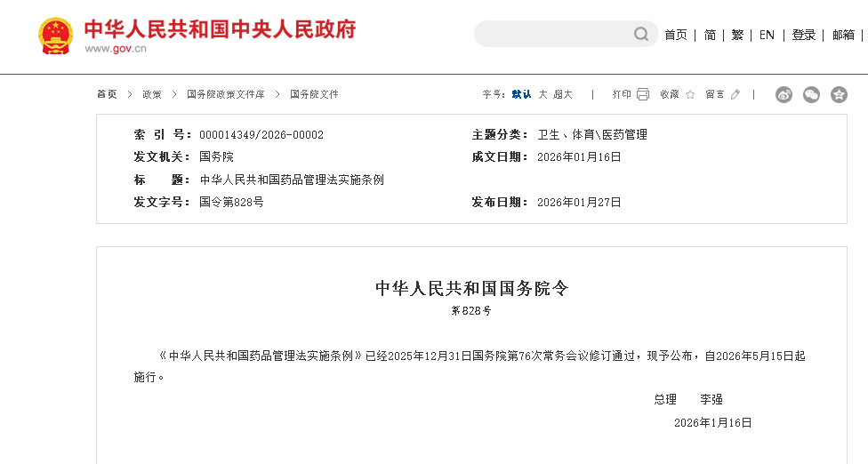Click the 留言 comment text
This screenshot has height=464, width=868.
tap(715, 94)
